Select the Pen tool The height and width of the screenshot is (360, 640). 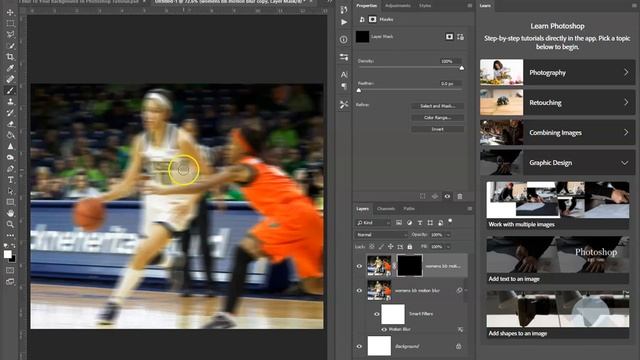click(x=10, y=169)
